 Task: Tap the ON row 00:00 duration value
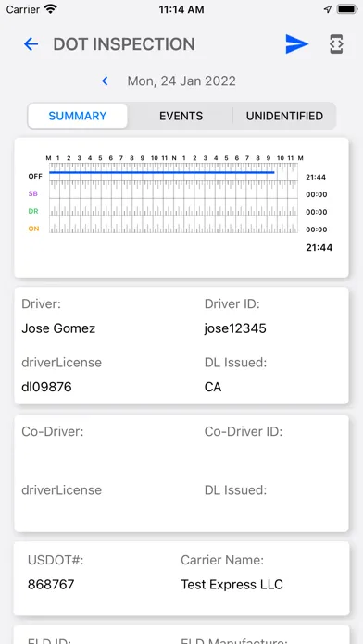coord(316,229)
